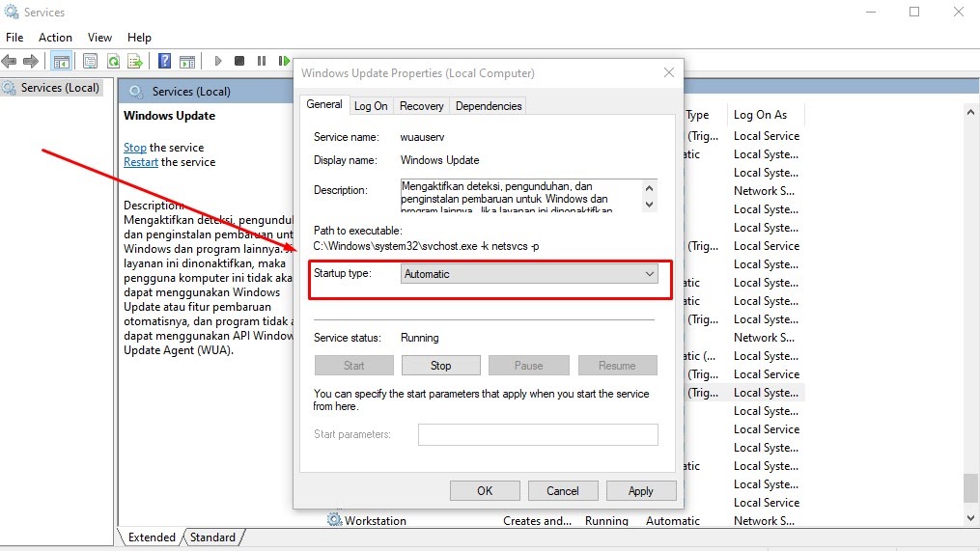Click the svchost.exe executable path text

[426, 246]
